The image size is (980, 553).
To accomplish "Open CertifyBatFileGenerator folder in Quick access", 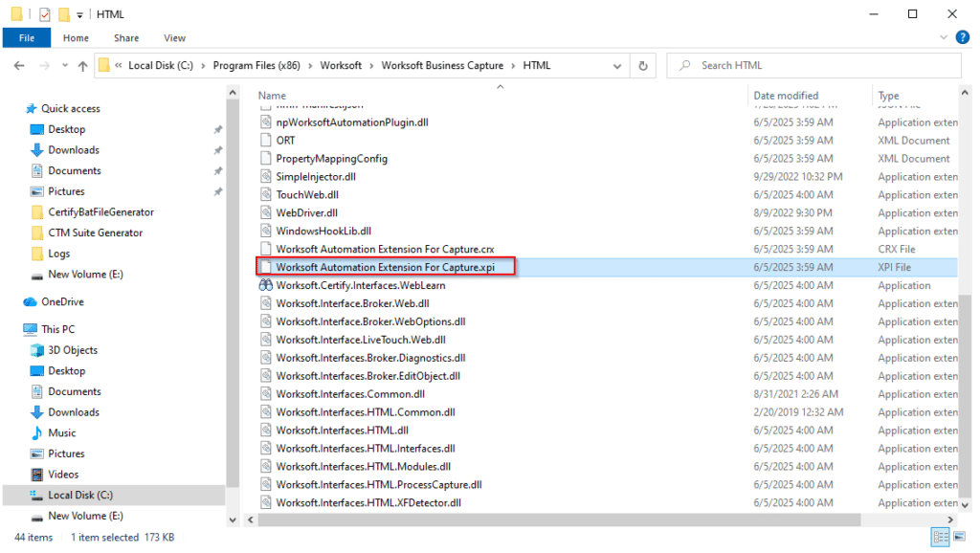I will click(x=100, y=212).
